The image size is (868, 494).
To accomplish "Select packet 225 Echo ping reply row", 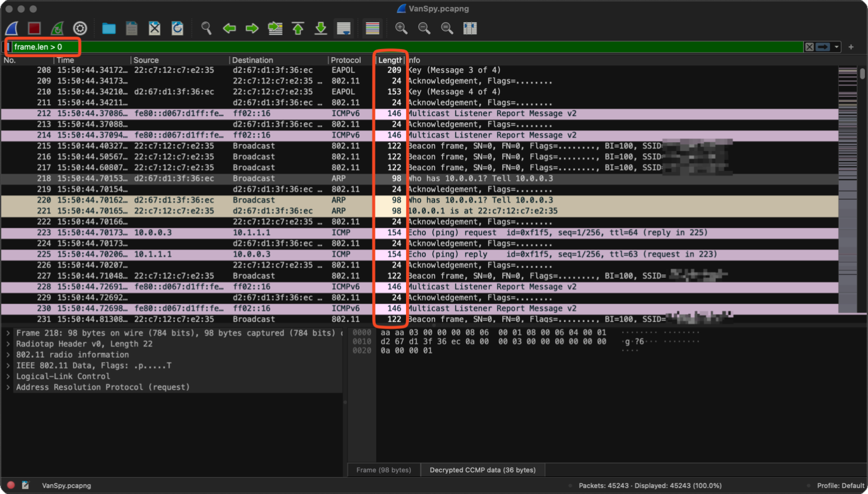I will click(x=419, y=254).
